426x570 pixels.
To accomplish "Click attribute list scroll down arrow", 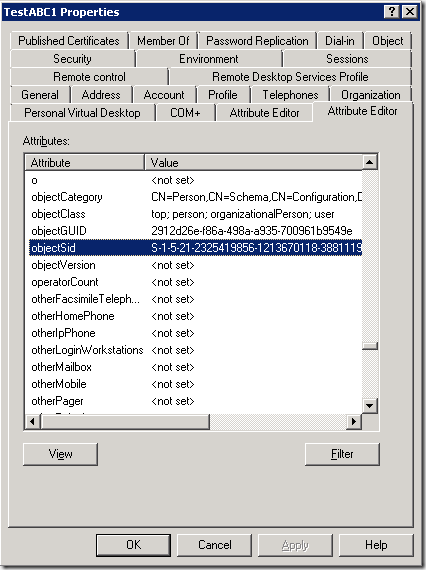I will point(370,405).
